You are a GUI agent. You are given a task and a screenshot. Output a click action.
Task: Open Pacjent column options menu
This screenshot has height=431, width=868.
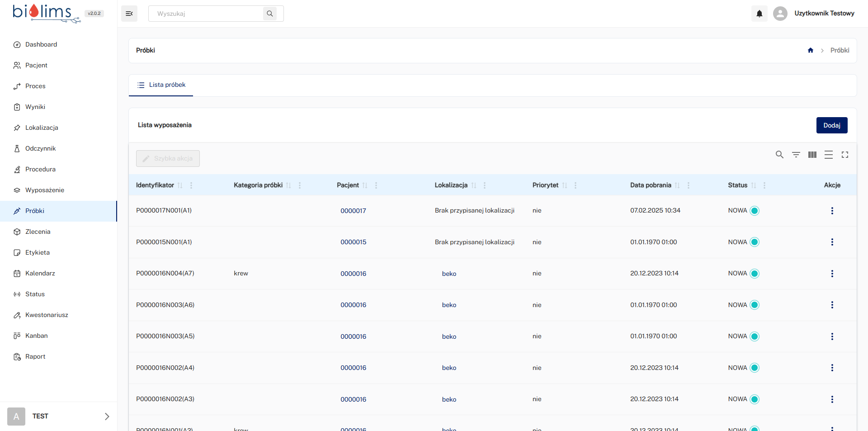pos(376,185)
